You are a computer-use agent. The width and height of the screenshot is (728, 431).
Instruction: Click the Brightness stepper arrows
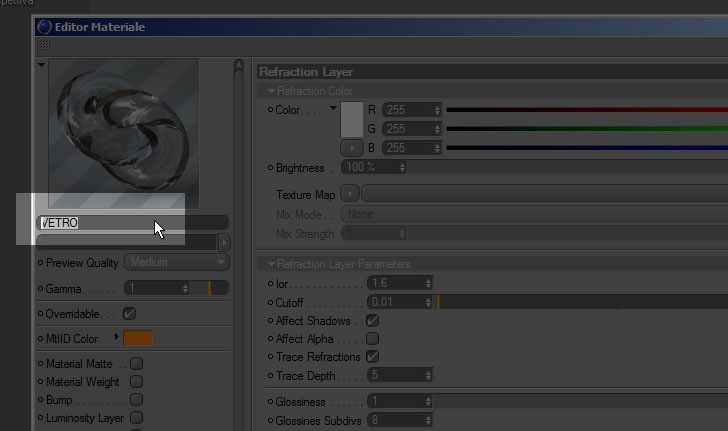(402, 167)
